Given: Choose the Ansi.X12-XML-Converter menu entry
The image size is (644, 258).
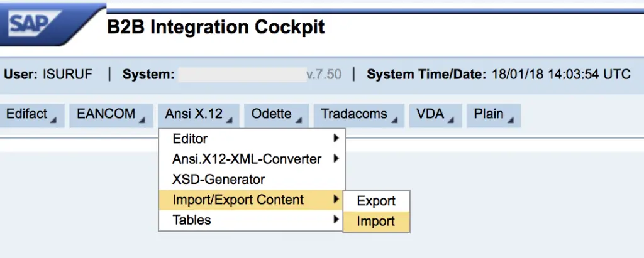Looking at the screenshot, I should coord(252,159).
